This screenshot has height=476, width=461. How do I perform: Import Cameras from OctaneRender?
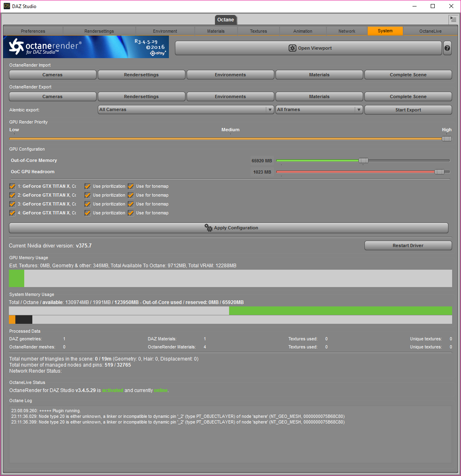53,75
